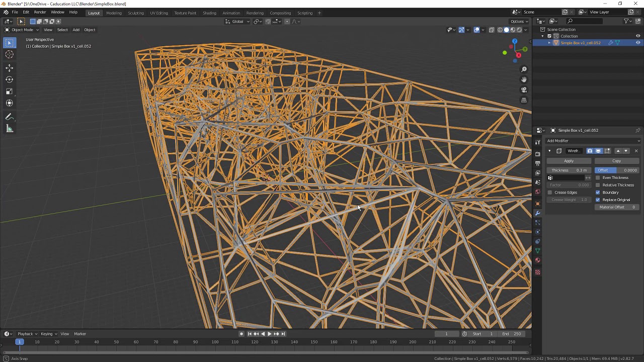The image size is (644, 362).
Task: Expand Simple Box v1_cell.052 outliner item
Action: point(549,43)
